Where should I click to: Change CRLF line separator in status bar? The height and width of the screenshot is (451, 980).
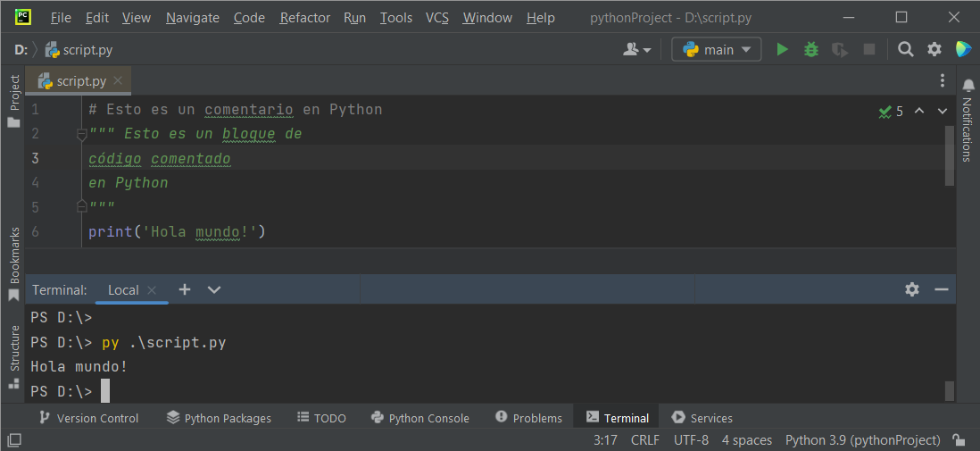645,439
